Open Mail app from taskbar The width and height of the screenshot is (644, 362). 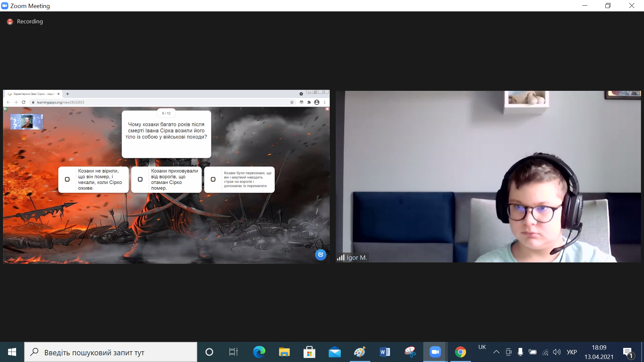pos(334,352)
